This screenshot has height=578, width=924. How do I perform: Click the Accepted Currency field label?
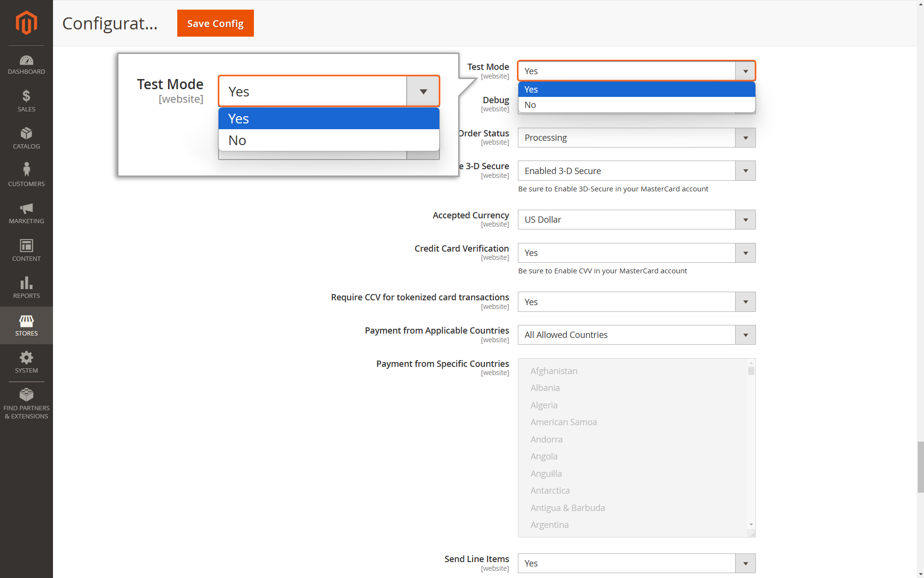click(x=471, y=215)
